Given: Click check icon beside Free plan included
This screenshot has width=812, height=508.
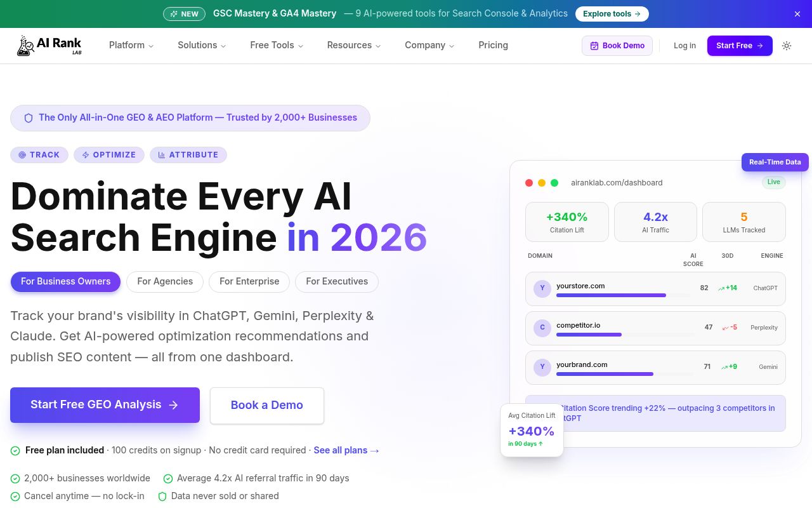Looking at the screenshot, I should (x=15, y=451).
